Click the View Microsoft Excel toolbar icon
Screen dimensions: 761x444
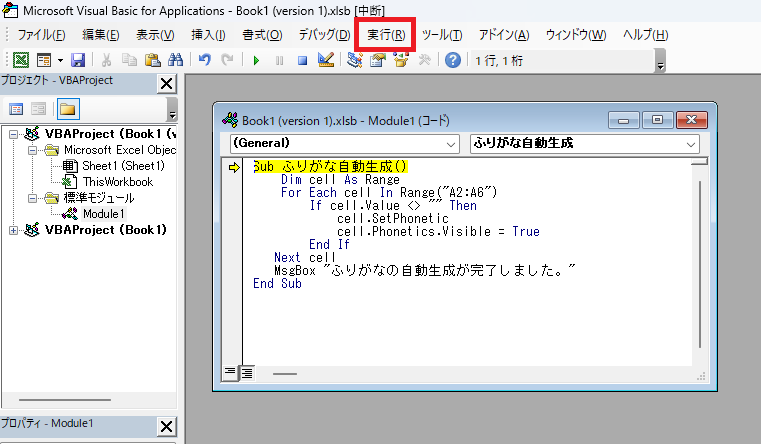pyautogui.click(x=20, y=61)
